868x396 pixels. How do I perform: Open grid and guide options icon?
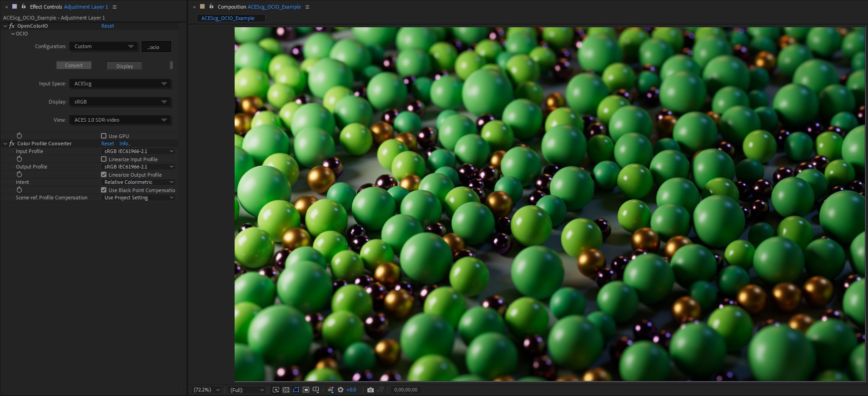click(316, 390)
